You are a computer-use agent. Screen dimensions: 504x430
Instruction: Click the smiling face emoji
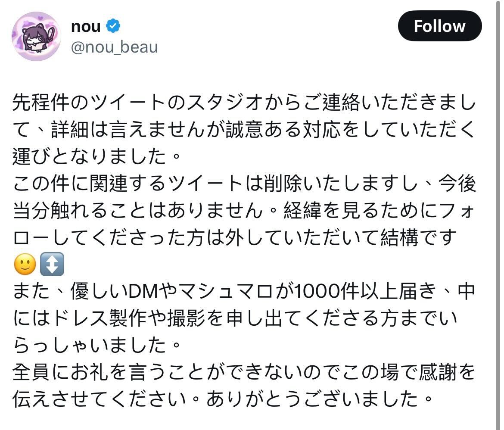point(25,264)
